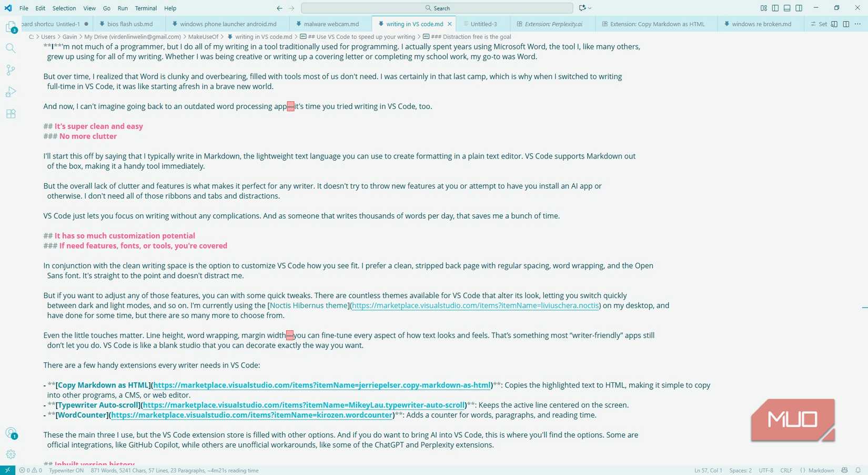The image size is (868, 475).
Task: Open the chat dropdown arrow beside Copilot
Action: 590,8
